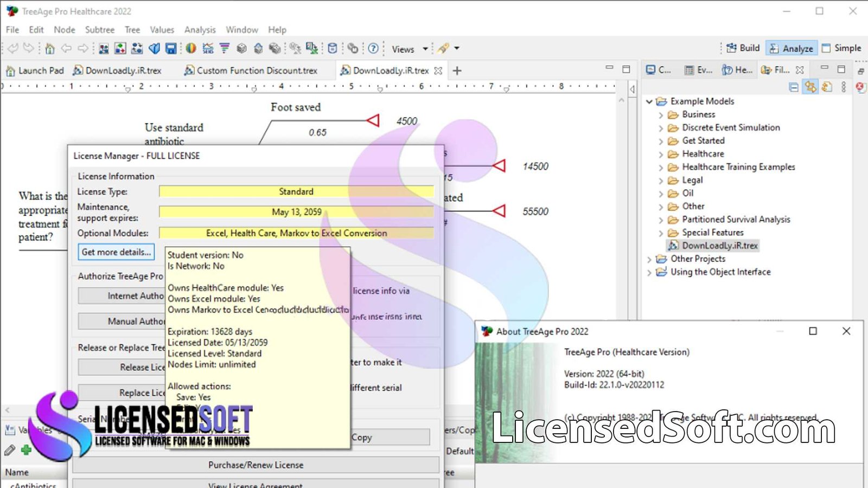Maximize the editor area pane
This screenshot has width=868, height=488.
pyautogui.click(x=626, y=69)
